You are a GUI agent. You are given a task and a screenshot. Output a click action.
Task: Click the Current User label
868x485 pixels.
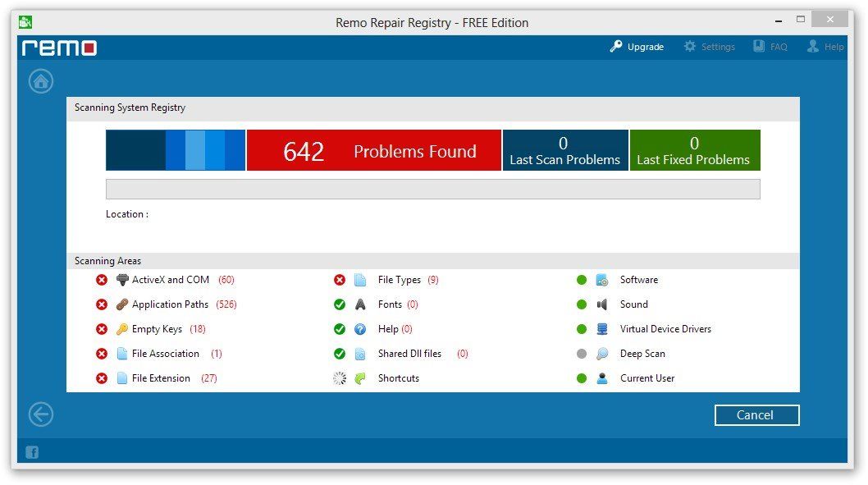(x=647, y=378)
